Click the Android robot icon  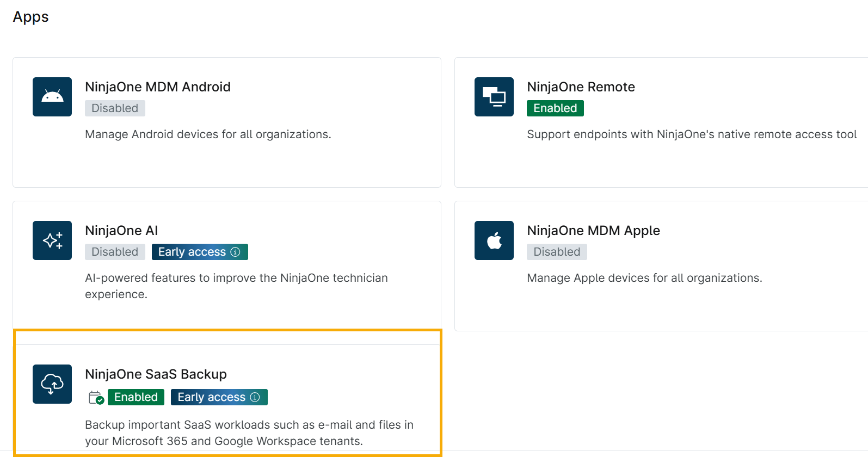point(52,97)
